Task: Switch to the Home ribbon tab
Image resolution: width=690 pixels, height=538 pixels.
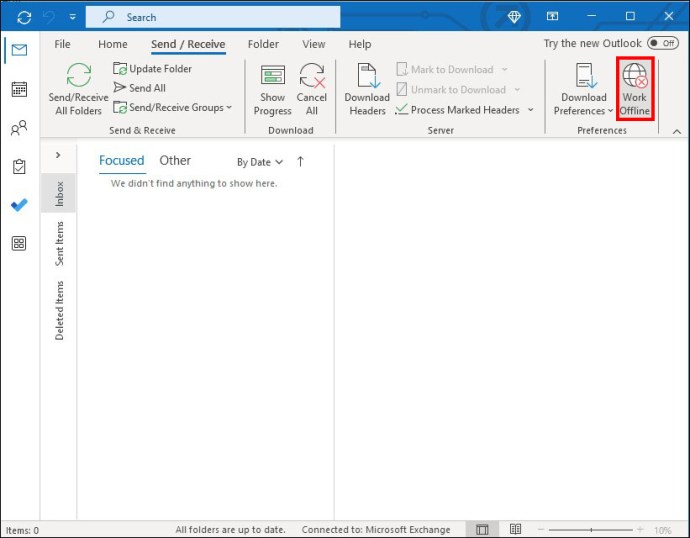Action: pos(113,44)
